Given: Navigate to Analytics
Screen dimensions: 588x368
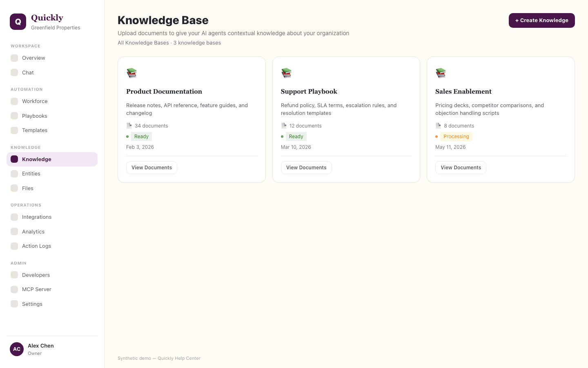Looking at the screenshot, I should pyautogui.click(x=52, y=231).
